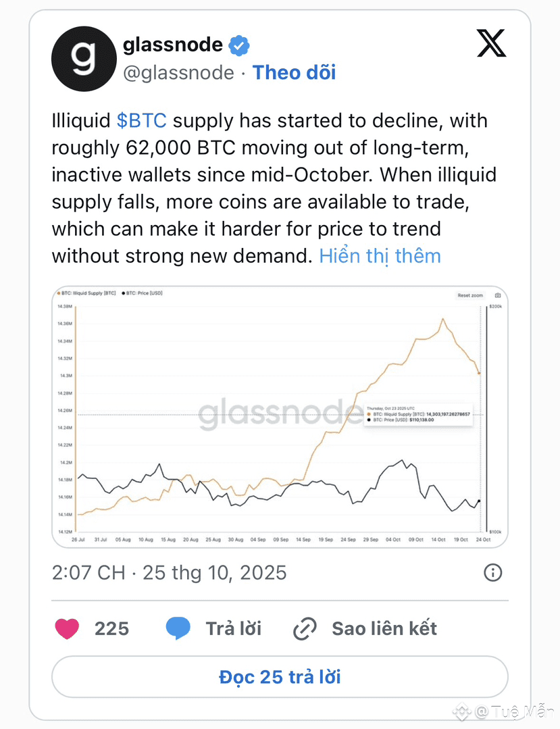This screenshot has height=729, width=560.
Task: Open the @glassnode handle
Action: (x=178, y=73)
